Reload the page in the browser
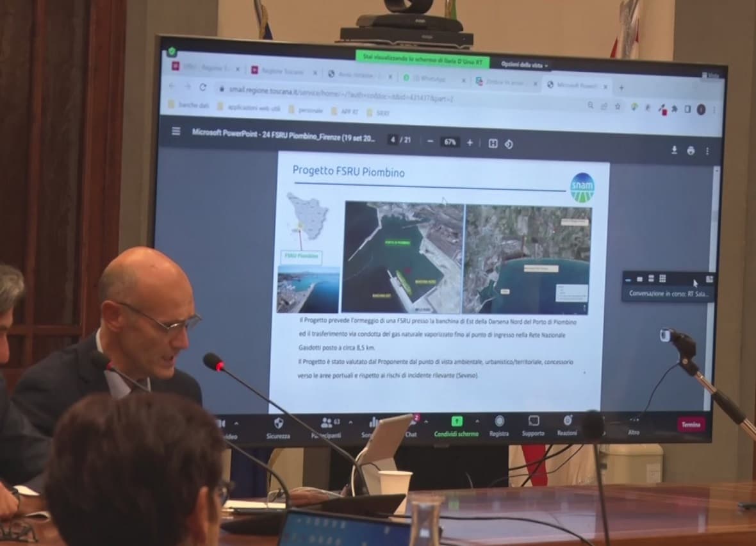The image size is (756, 546). point(203,87)
